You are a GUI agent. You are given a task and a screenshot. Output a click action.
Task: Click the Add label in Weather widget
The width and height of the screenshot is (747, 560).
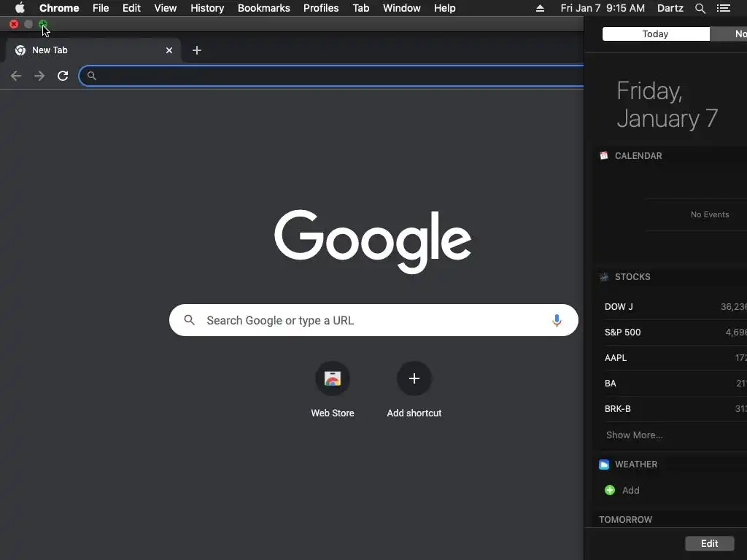tap(631, 490)
